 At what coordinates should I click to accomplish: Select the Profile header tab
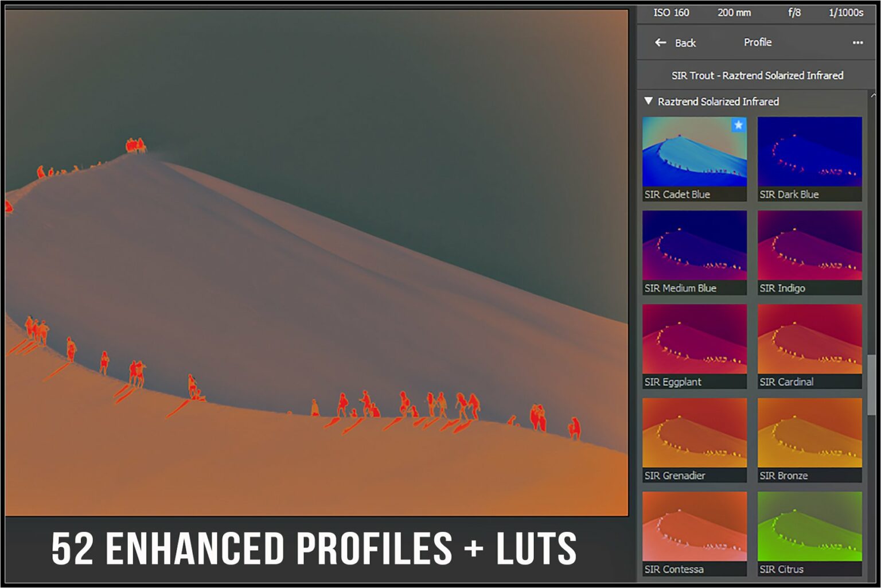(x=758, y=42)
